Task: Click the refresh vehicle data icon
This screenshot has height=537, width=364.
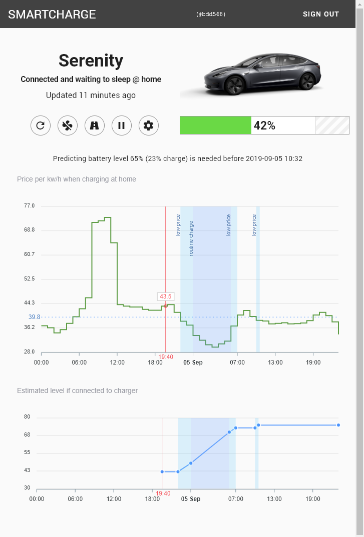Action: 40,125
